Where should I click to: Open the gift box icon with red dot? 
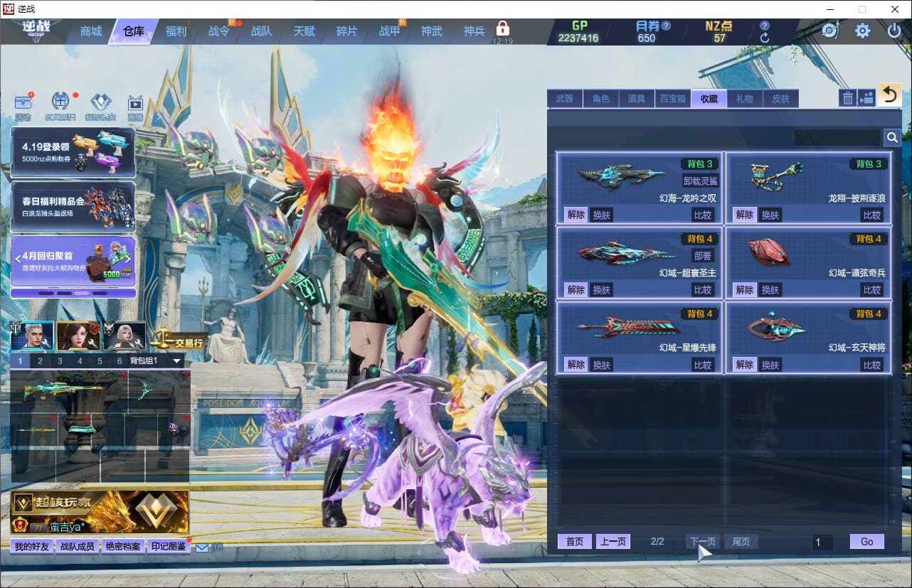(x=61, y=104)
